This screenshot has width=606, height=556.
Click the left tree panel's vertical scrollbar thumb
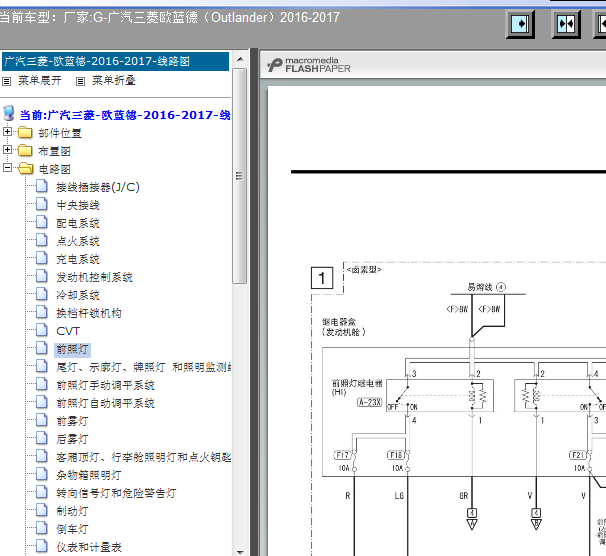pos(239,170)
